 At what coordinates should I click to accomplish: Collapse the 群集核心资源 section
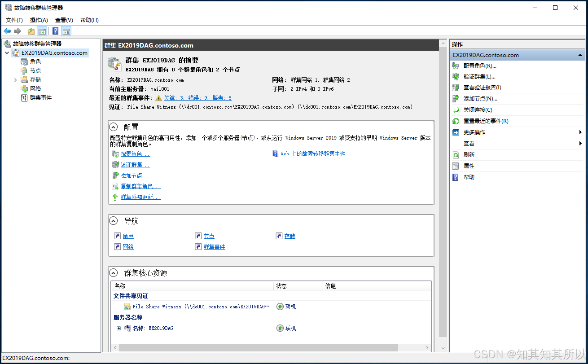114,273
